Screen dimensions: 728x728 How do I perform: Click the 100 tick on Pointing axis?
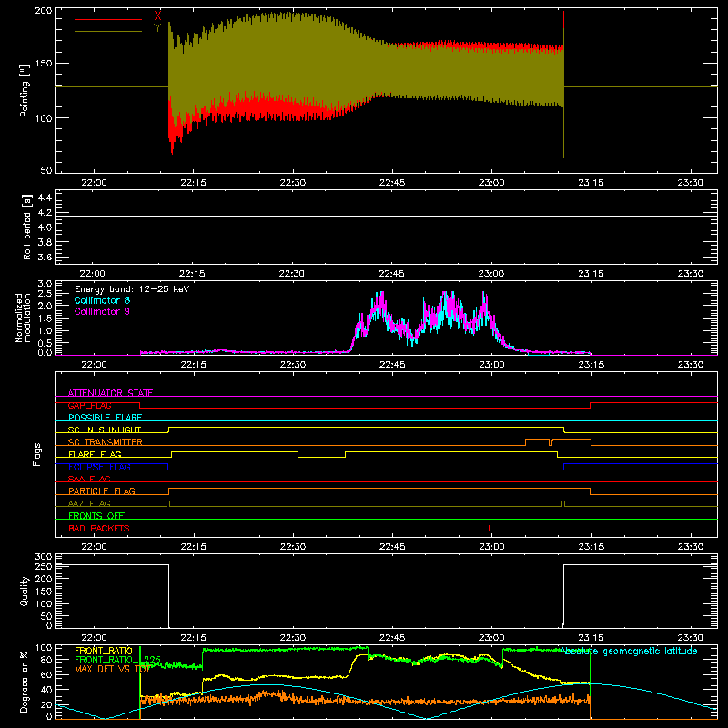pos(43,118)
